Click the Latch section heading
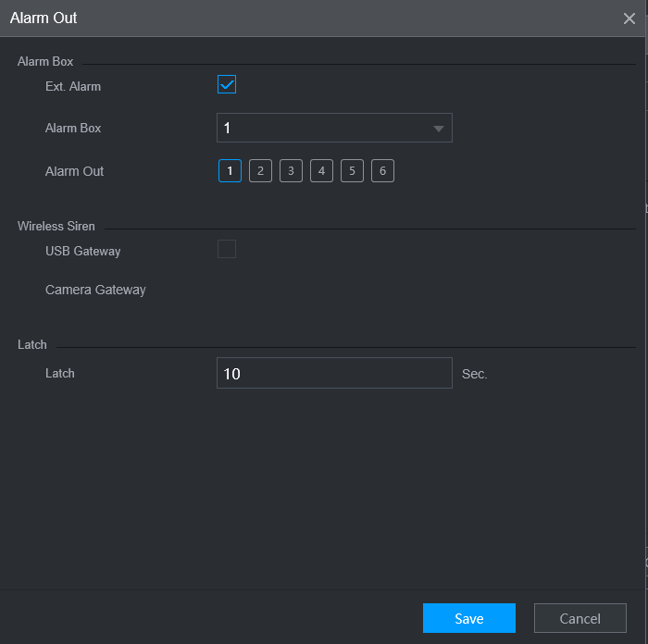 pyautogui.click(x=32, y=344)
